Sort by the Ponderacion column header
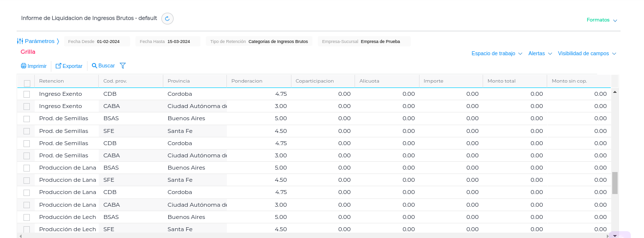The width and height of the screenshot is (644, 238). (259, 81)
